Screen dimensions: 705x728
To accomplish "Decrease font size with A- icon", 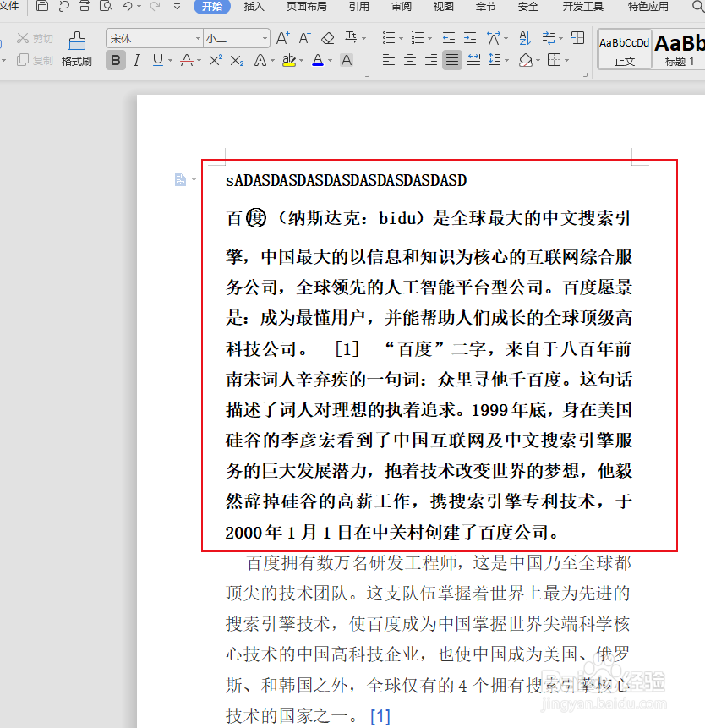I will click(x=304, y=38).
